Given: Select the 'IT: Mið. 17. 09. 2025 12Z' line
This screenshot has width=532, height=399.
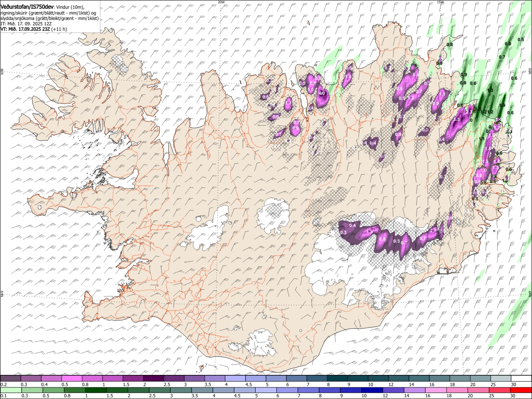Looking at the screenshot, I should coord(26,24).
